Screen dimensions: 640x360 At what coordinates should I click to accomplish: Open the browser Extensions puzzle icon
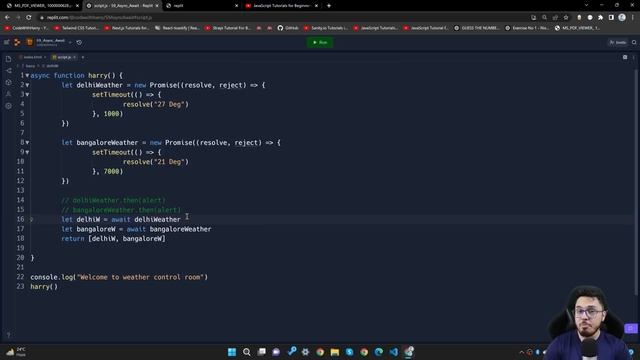coord(600,18)
